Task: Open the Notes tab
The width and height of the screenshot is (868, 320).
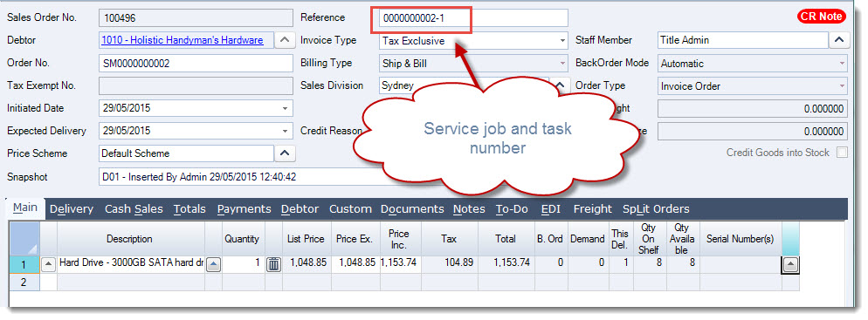Action: point(469,209)
